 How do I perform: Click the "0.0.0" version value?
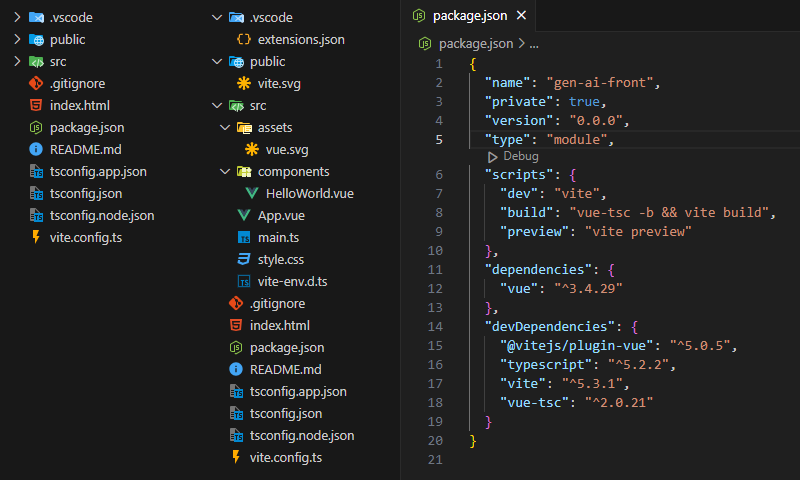(x=596, y=120)
